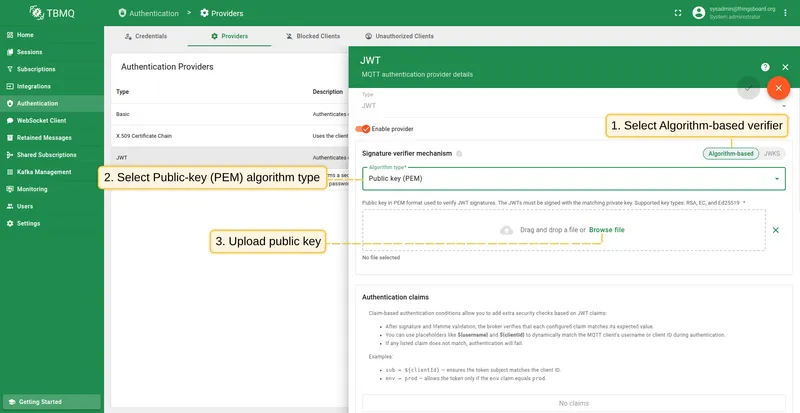The height and width of the screenshot is (413, 800).
Task: Click the Type column header
Action: pyautogui.click(x=122, y=92)
